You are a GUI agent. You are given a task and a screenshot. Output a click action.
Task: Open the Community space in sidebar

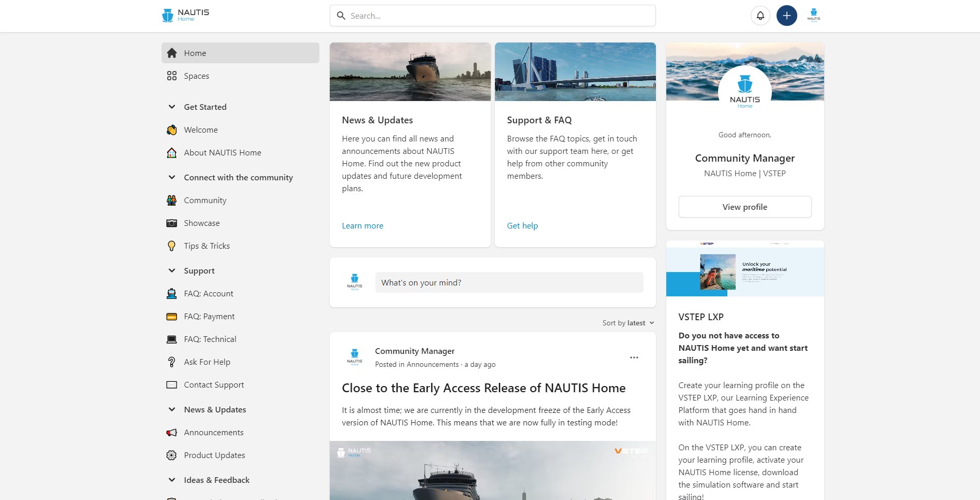[x=240, y=200]
